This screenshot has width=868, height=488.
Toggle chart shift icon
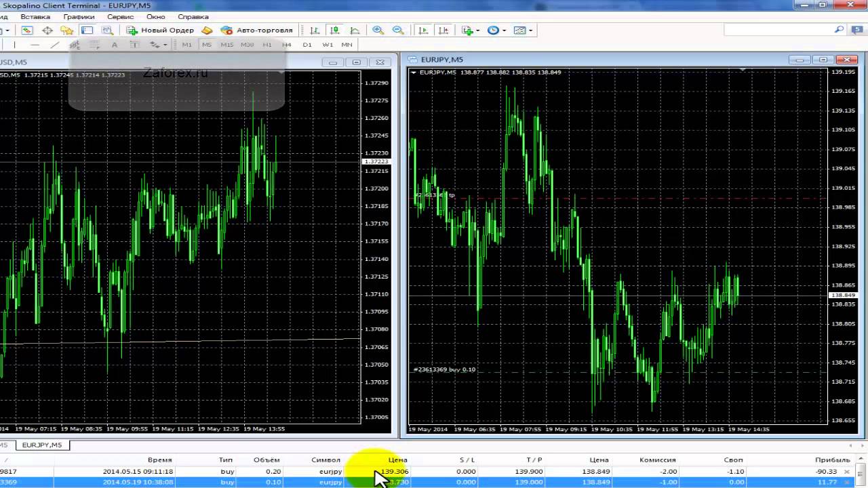(443, 30)
